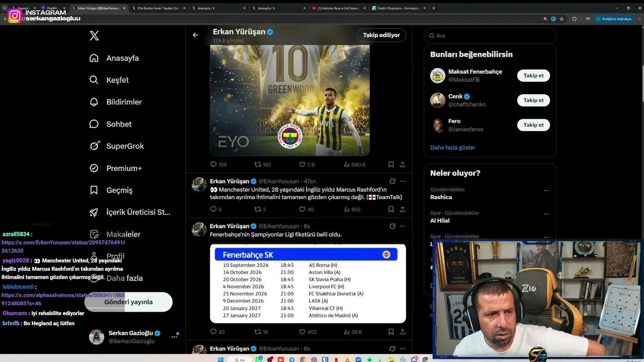Viewport: 644px width, 362px height.
Task: Click the X logo in the sidebar
Action: 94,36
